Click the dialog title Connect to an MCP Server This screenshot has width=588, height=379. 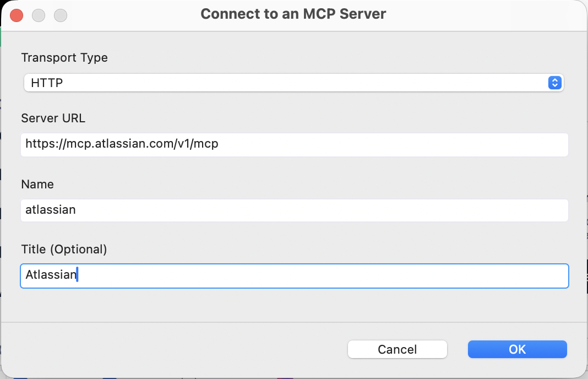293,14
